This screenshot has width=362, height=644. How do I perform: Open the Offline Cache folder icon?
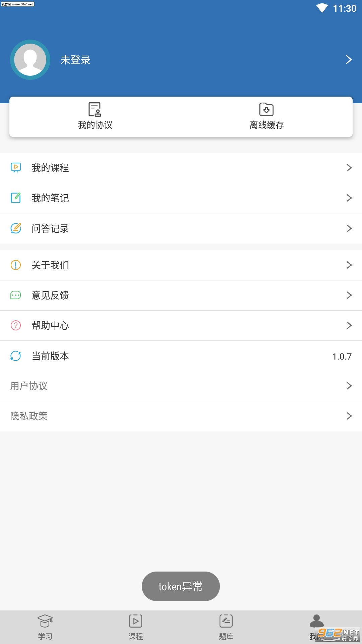click(x=266, y=109)
